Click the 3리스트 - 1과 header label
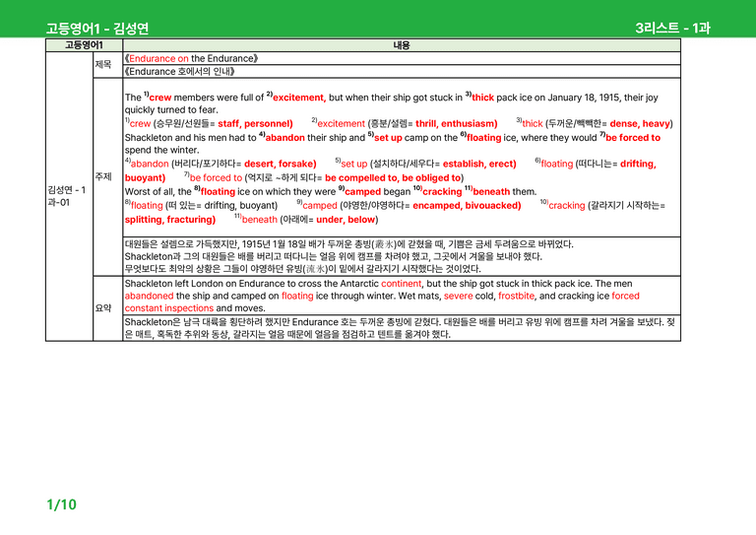The image size is (756, 535). pos(672,28)
